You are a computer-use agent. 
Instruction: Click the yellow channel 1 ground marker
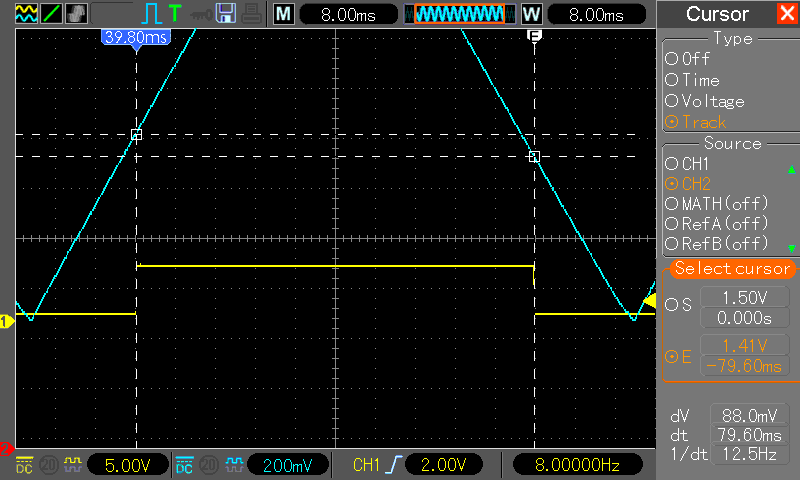(x=7, y=321)
